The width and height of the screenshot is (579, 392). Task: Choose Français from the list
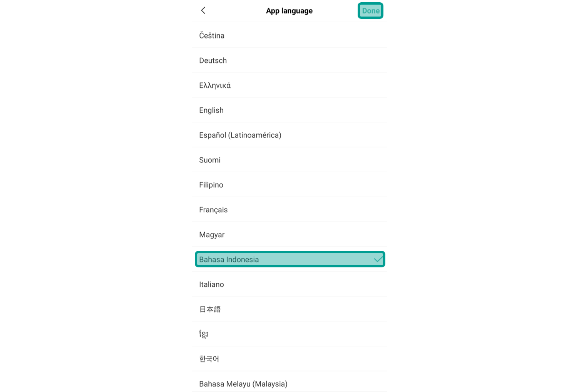pos(289,210)
